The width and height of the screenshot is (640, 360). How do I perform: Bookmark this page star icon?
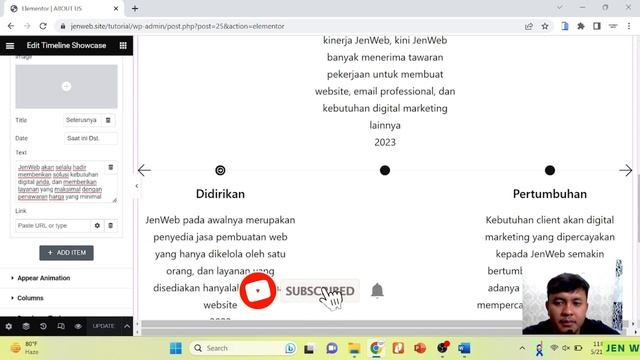pyautogui.click(x=545, y=26)
